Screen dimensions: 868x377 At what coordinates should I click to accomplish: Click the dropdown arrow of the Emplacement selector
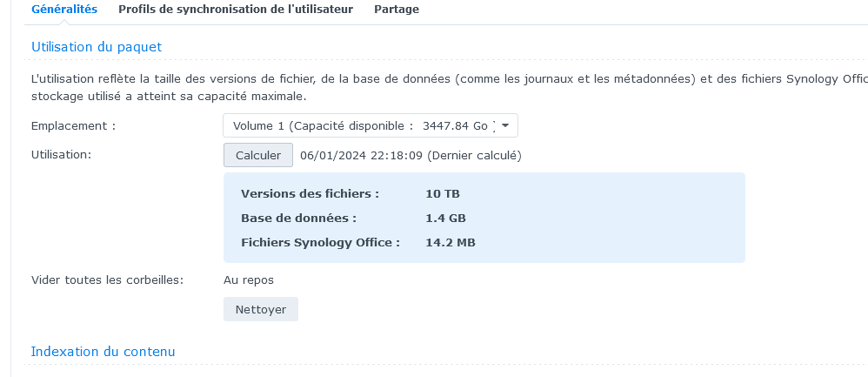click(505, 126)
